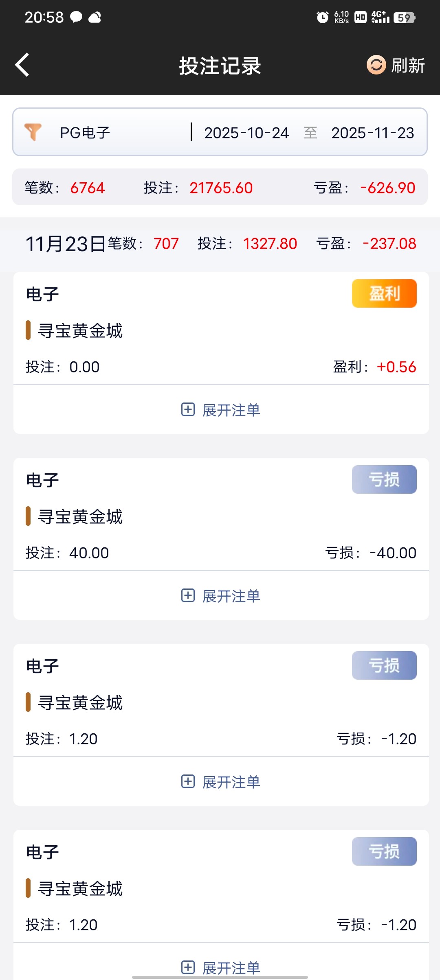This screenshot has width=440, height=980.
Task: Expand bet slip for the -40.00 loss
Action: (x=221, y=596)
